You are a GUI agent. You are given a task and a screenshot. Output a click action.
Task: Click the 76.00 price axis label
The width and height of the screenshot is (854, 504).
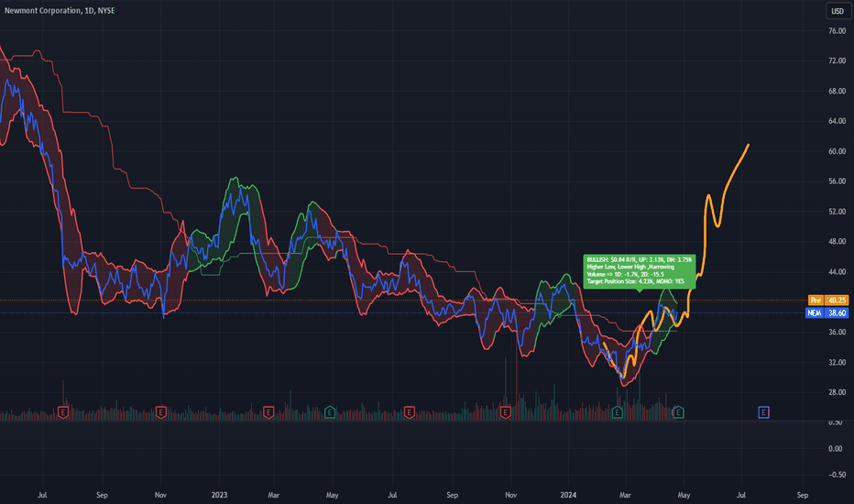[x=838, y=31]
